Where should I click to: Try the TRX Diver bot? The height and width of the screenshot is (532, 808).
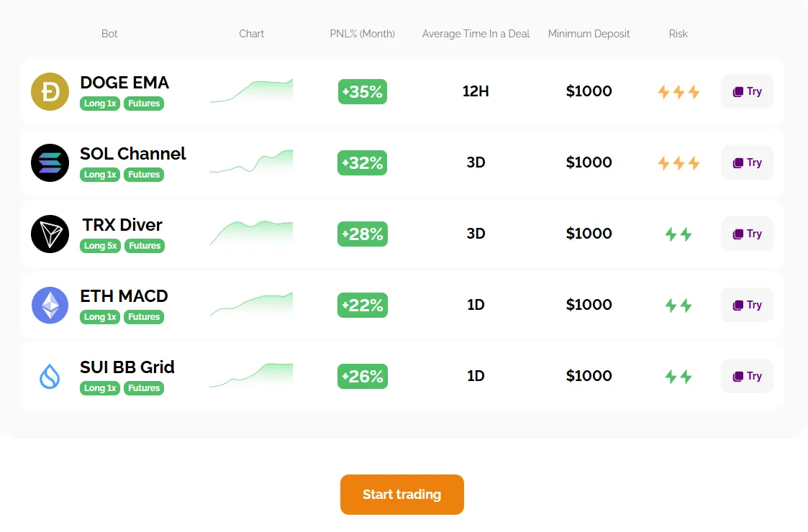[747, 234]
